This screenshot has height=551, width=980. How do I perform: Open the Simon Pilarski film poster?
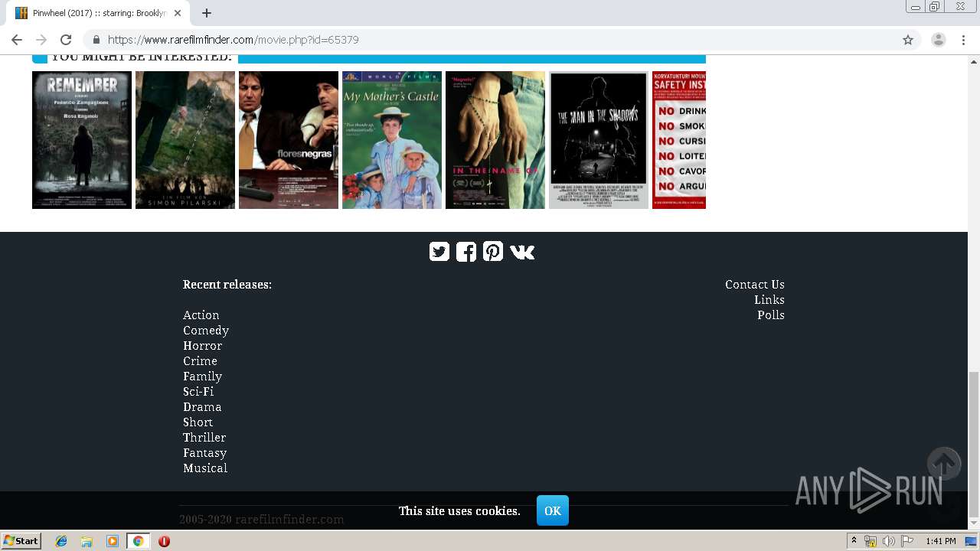coord(185,140)
